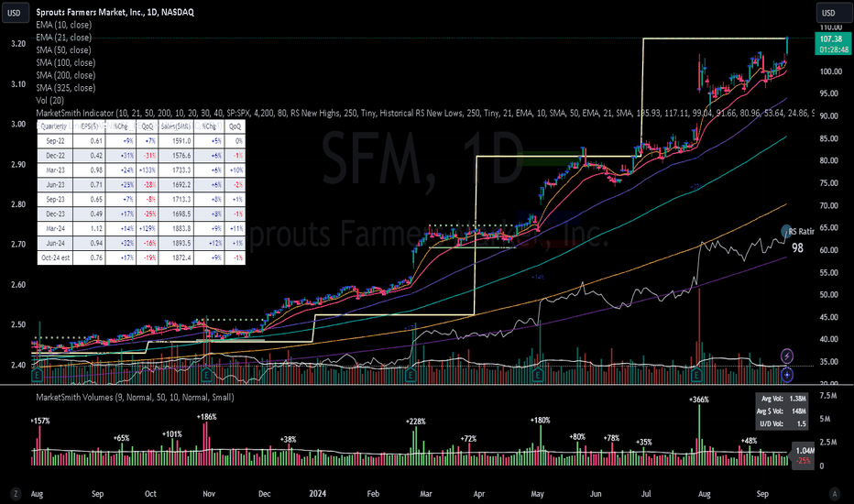The width and height of the screenshot is (854, 504).
Task: Select the SMA (325, close) indicator legend
Action: click(x=66, y=88)
